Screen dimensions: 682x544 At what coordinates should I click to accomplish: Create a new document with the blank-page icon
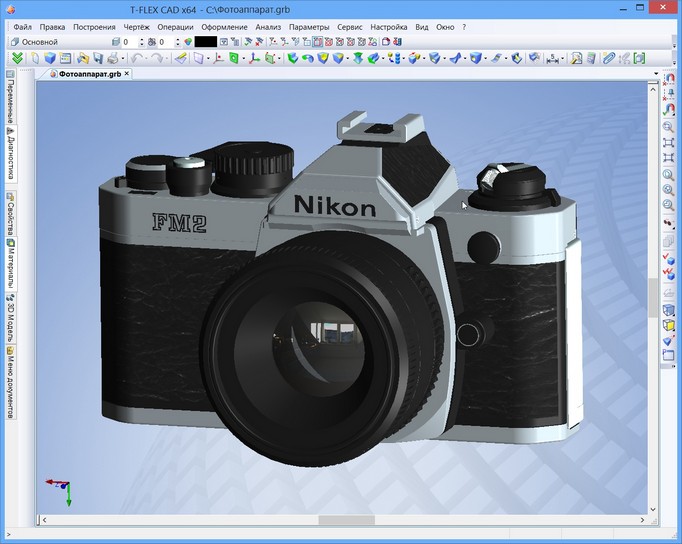tap(35, 58)
